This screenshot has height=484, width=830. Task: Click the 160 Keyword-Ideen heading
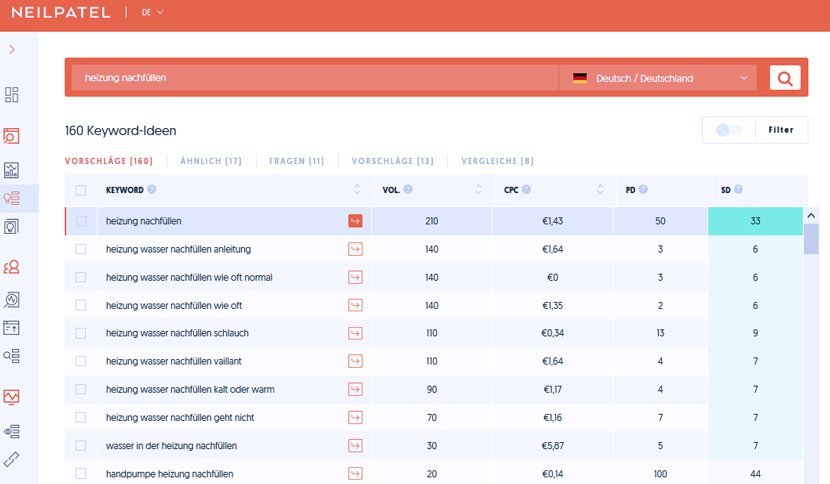click(x=121, y=131)
